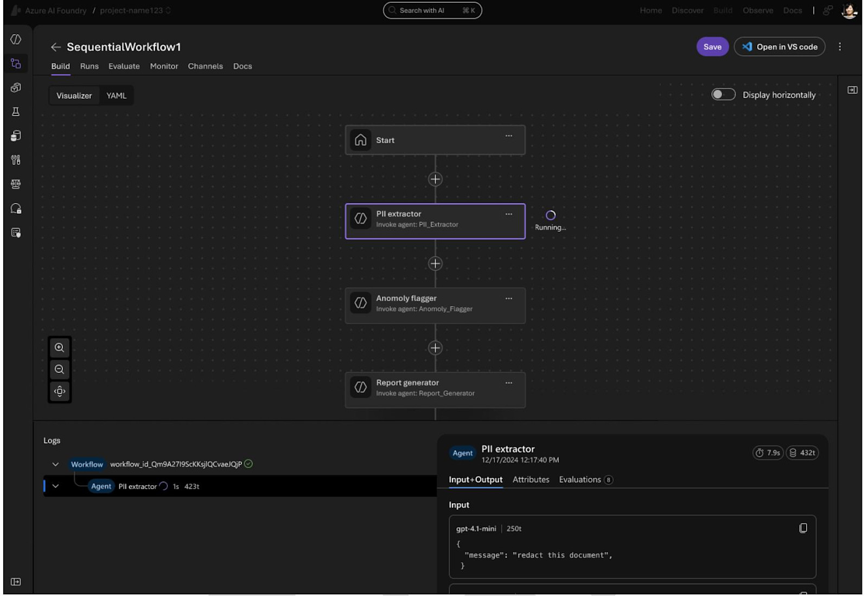Viewport: 868px width, 596px height.
Task: Fit the workflow to view
Action: point(60,391)
